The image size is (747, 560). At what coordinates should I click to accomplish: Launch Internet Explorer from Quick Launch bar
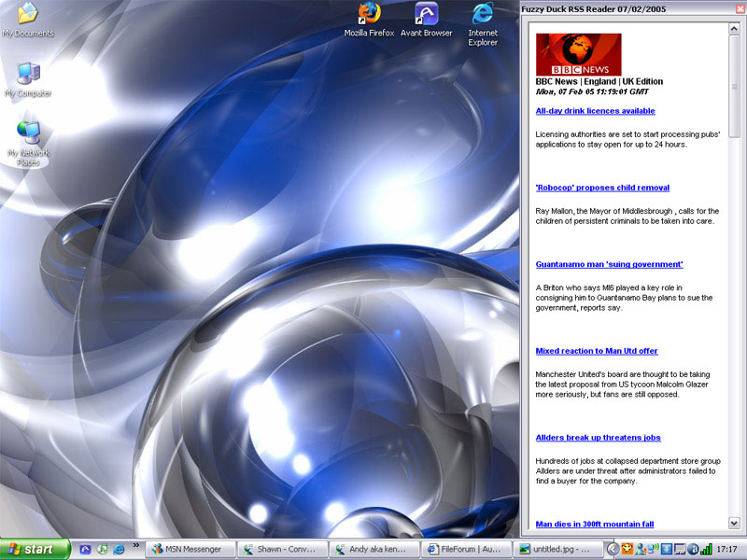[x=119, y=549]
